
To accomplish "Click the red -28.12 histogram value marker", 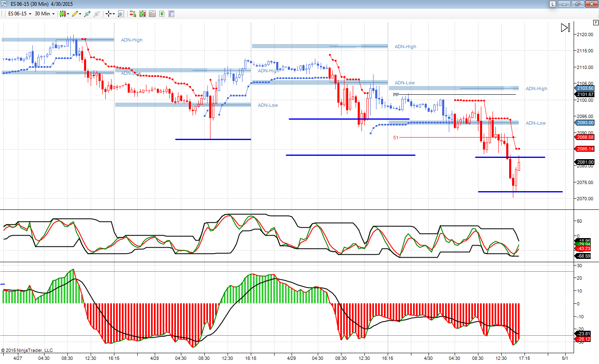I will pos(583,339).
